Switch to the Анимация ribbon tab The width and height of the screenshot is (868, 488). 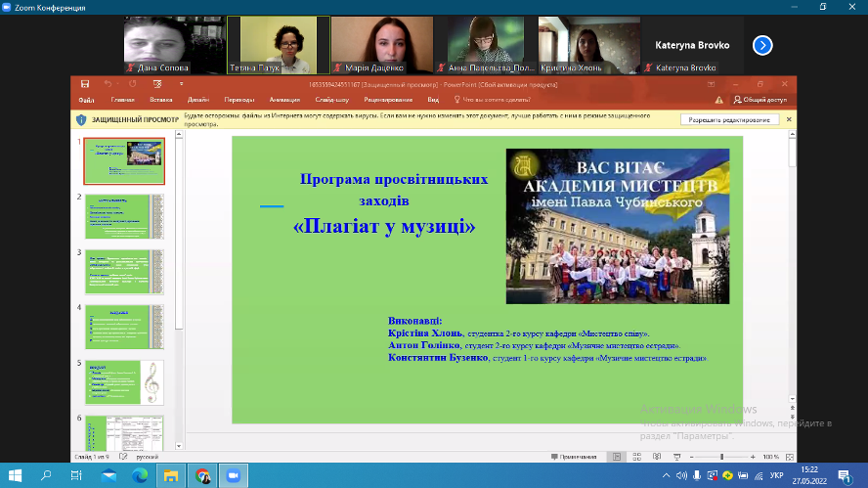coord(284,100)
